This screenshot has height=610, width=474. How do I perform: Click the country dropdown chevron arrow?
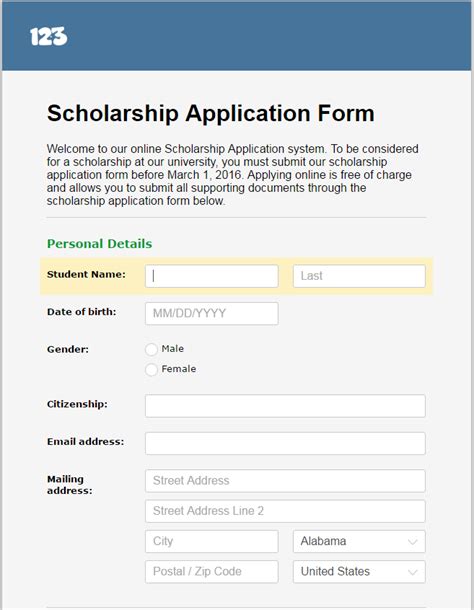413,572
